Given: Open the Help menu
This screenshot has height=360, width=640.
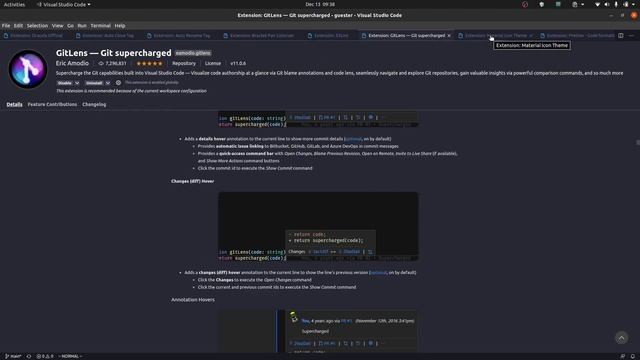Looking at the screenshot, I should [120, 25].
